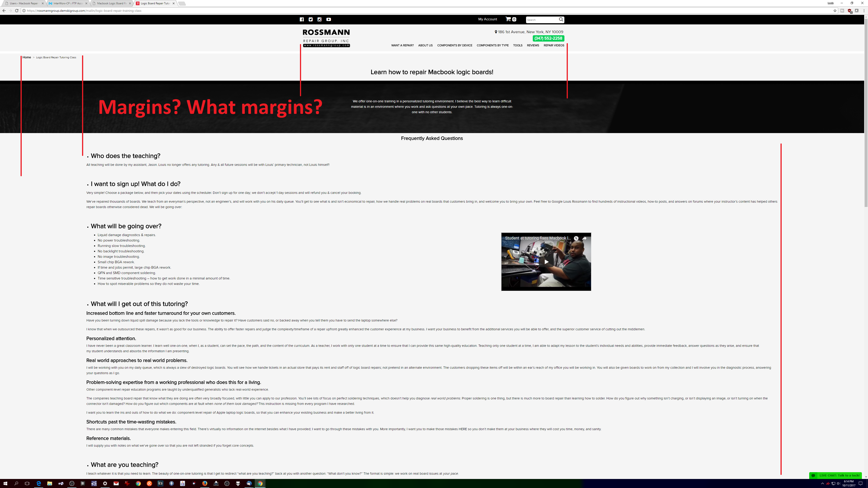
Task: Open the Windows Action Center notifications
Action: 860,484
